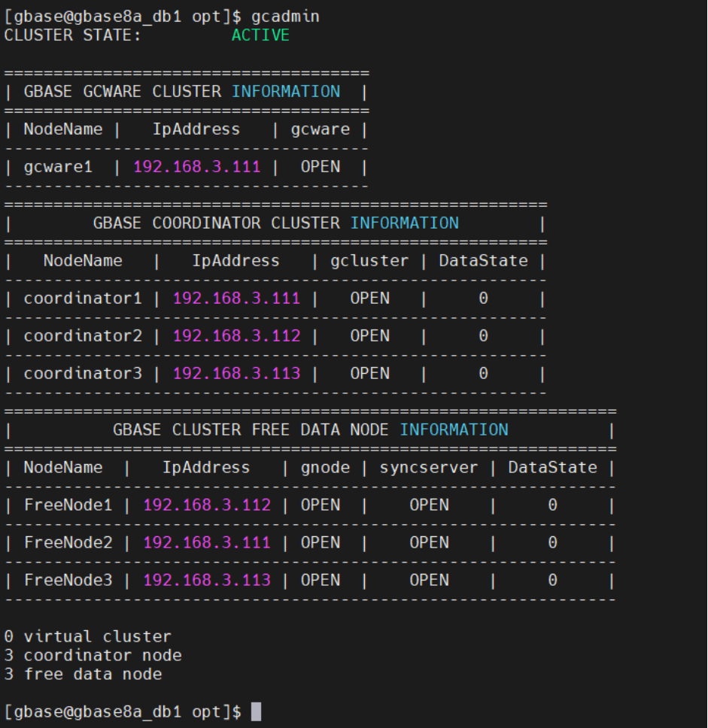Click FreeNode3's IP address 192.168.3.113
Screen dimensions: 708x728
point(207,580)
